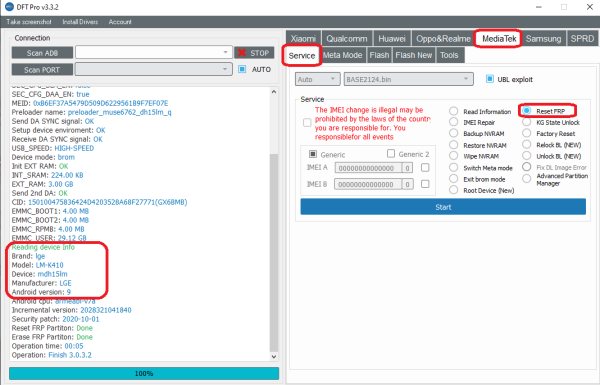Viewport: 600px width, 385px height.
Task: Click the DFT Pro app logo icon
Action: click(9, 7)
